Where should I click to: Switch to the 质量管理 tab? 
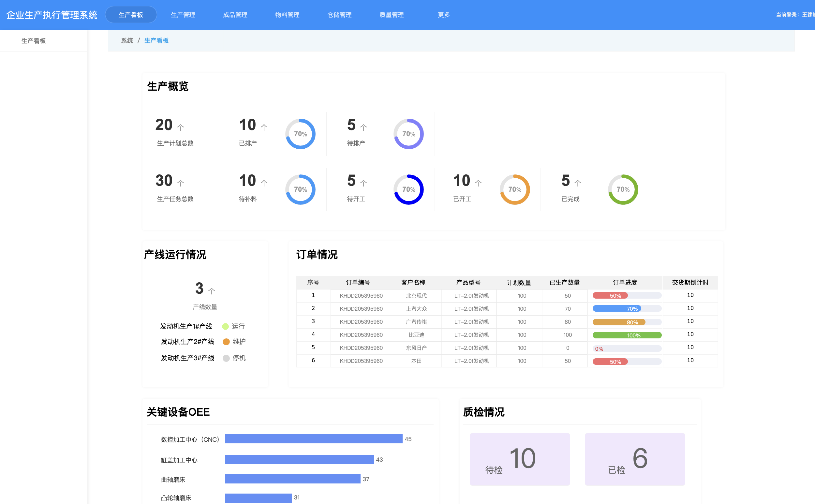point(391,15)
